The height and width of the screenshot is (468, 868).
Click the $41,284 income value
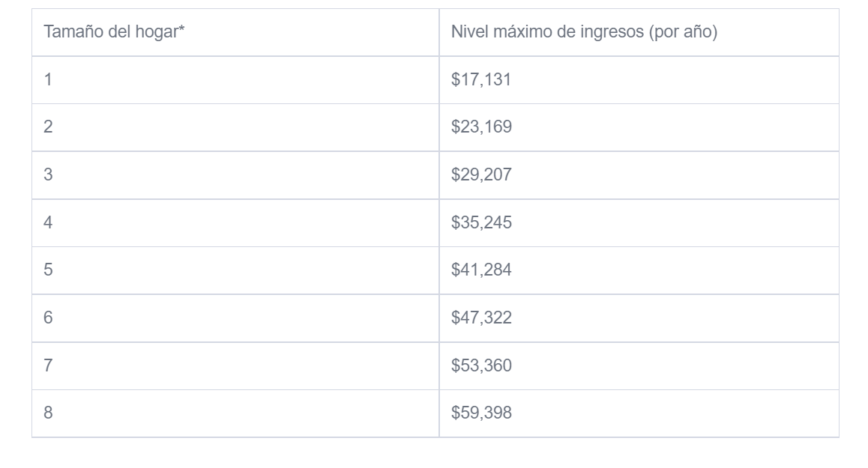click(481, 270)
